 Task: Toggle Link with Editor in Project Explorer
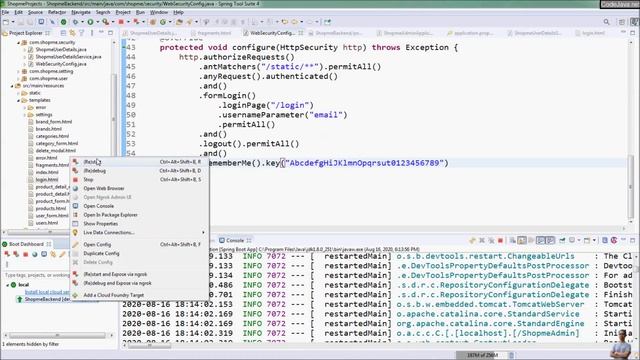[72, 33]
